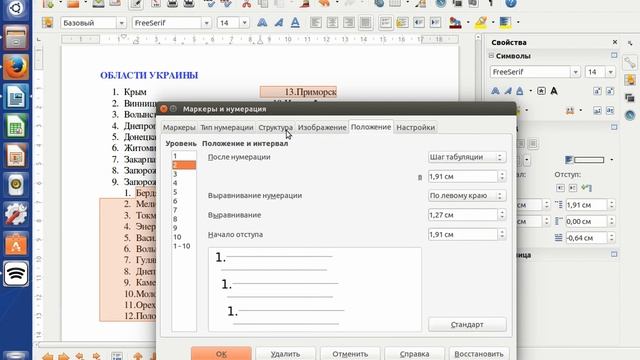640x360 pixels.
Task: Toggle italic in the formatting toolbar
Action: 279,22
